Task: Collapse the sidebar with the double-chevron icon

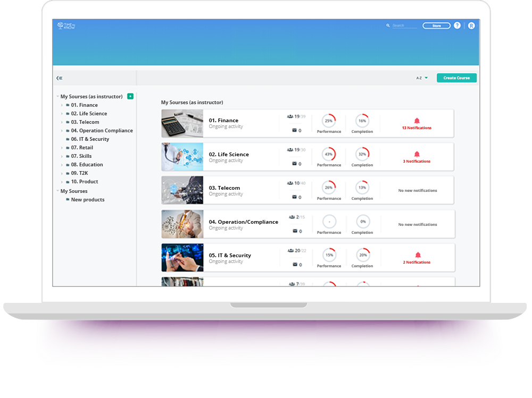Action: click(59, 78)
